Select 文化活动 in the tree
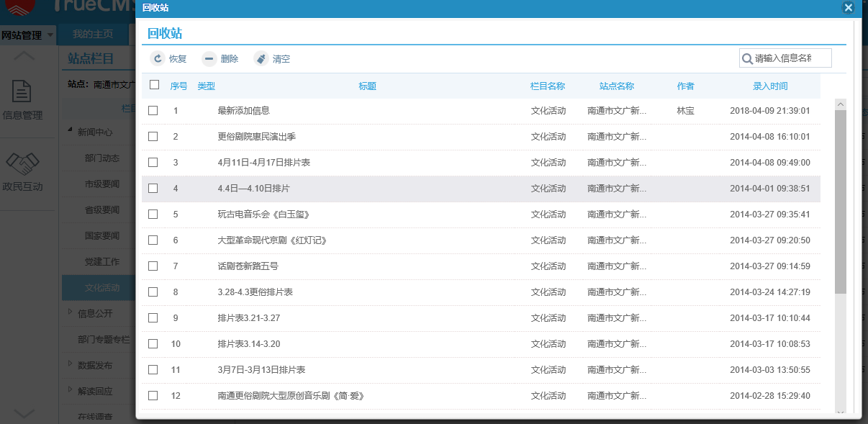868x424 pixels. (102, 288)
